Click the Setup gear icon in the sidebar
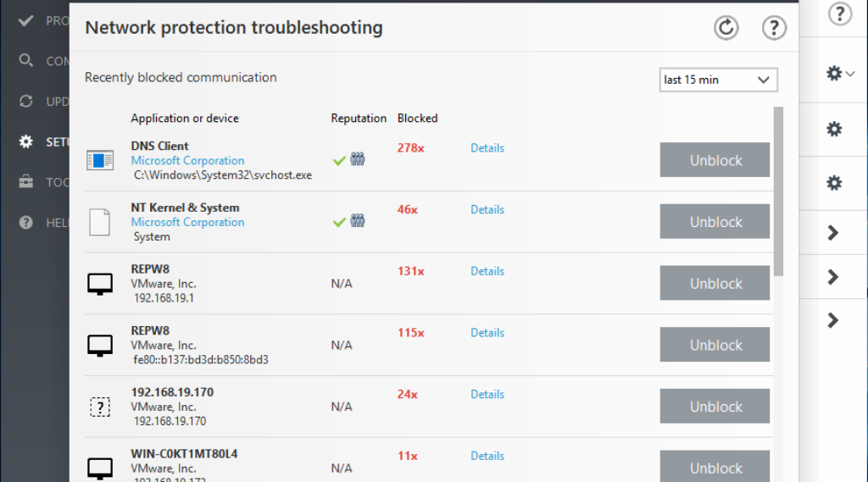This screenshot has height=482, width=868. click(26, 141)
